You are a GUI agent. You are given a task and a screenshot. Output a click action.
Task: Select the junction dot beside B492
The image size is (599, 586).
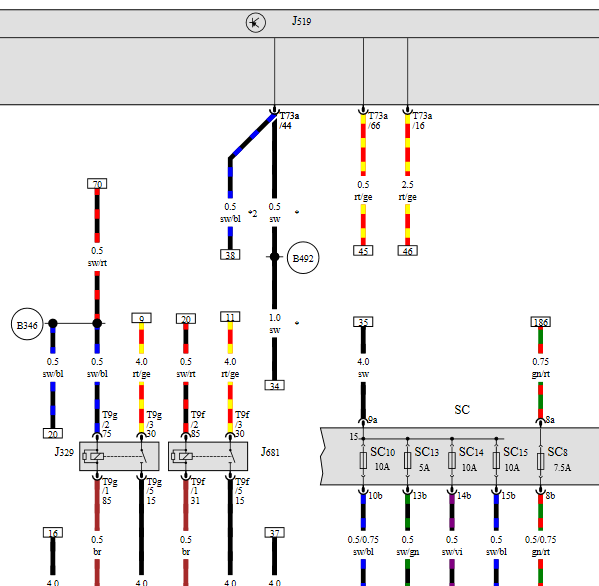point(275,257)
